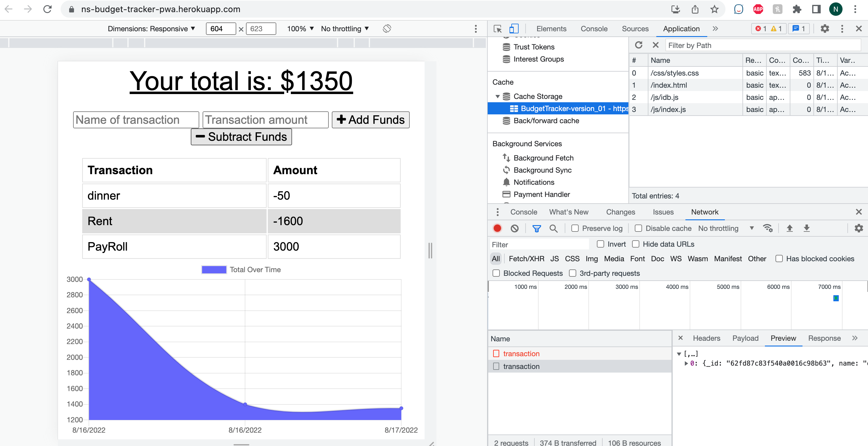Check the Hide data URLs option

pyautogui.click(x=636, y=244)
